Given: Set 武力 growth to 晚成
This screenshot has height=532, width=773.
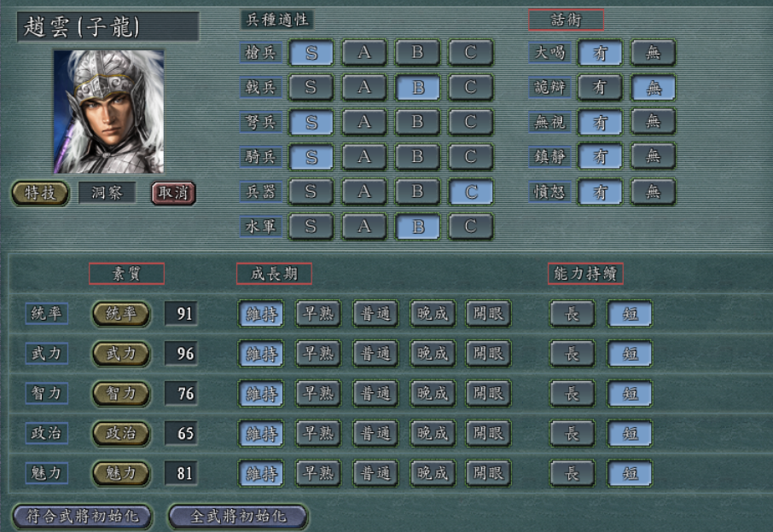Looking at the screenshot, I should (x=433, y=354).
